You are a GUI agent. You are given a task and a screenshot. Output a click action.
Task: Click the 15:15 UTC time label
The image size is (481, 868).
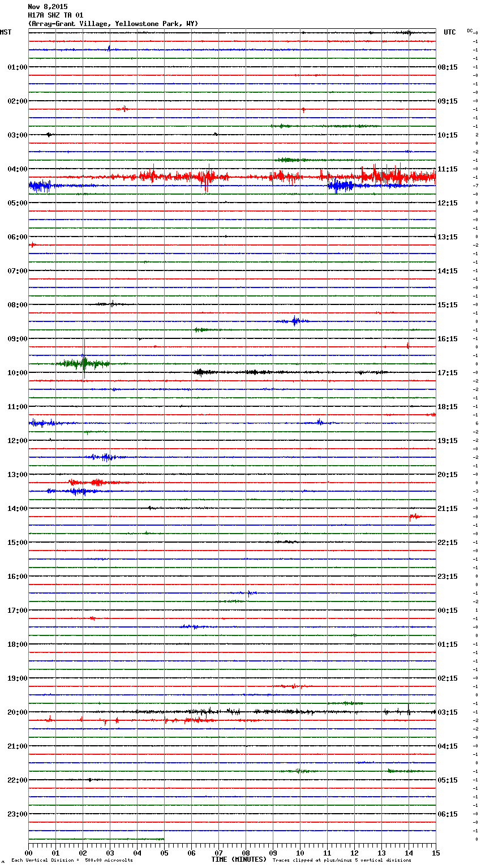coord(448,305)
